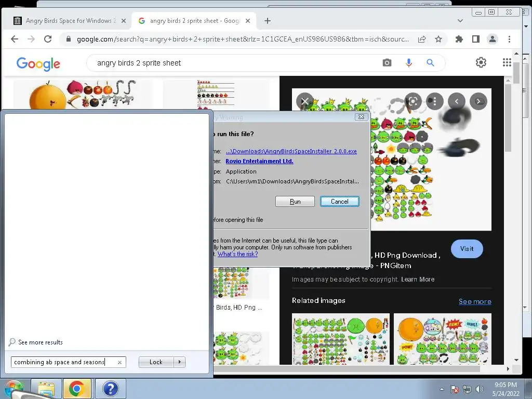The width and height of the screenshot is (532, 399).
Task: Open the AngryBirdsSpaceInstaller_2.0.0.exe link
Action: (291, 151)
